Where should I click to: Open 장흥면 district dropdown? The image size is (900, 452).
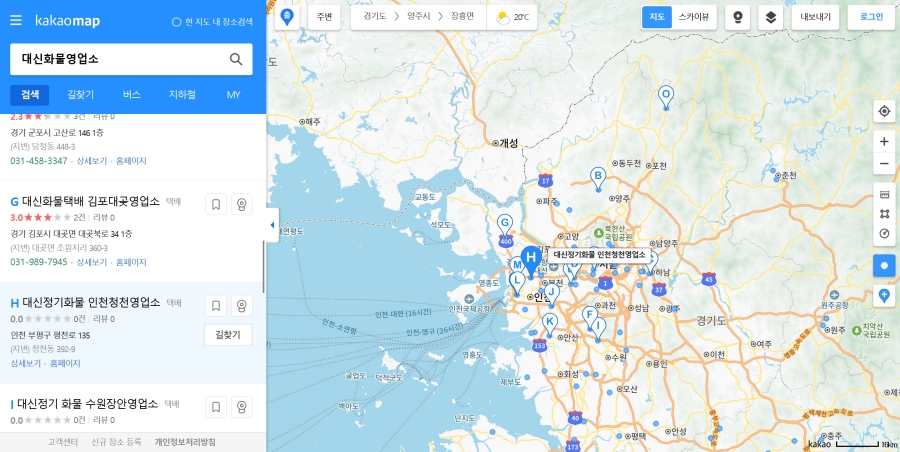(462, 17)
